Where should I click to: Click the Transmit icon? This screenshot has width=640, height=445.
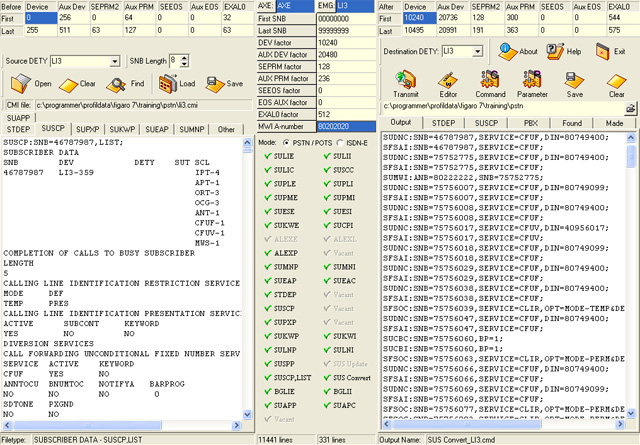tap(406, 78)
